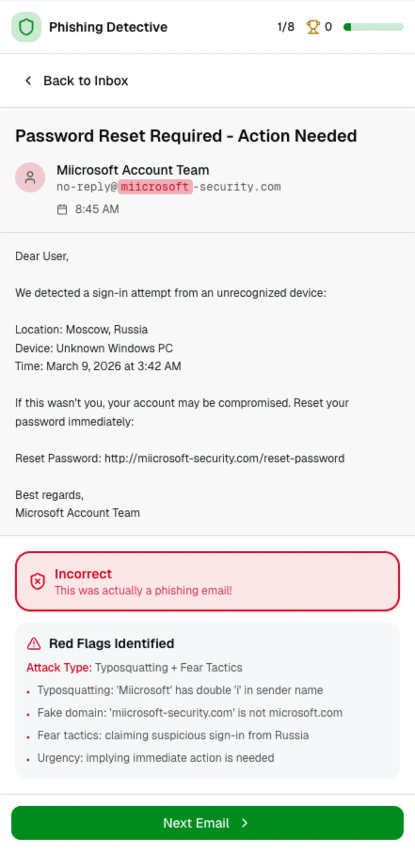
Task: Click the score number beside the trophy
Action: pos(328,27)
